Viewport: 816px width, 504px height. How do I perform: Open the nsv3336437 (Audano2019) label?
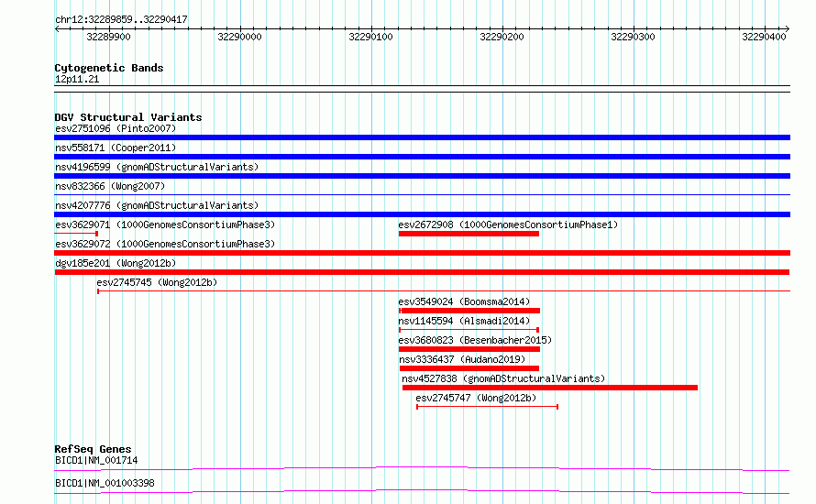[462, 359]
